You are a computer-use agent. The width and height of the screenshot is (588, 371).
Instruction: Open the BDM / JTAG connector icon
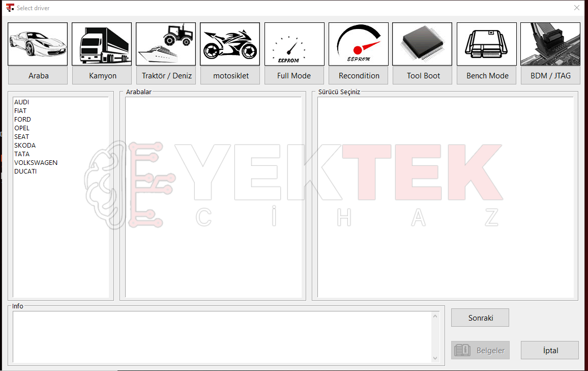[x=550, y=44]
